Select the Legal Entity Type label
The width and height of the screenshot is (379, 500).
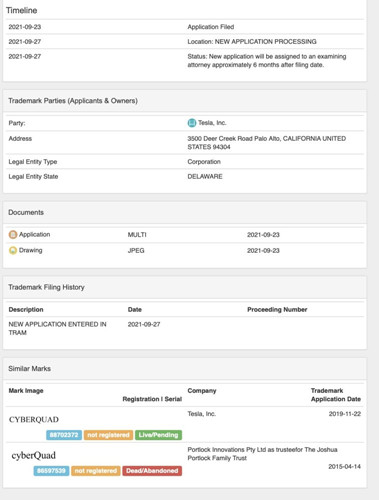tap(33, 162)
